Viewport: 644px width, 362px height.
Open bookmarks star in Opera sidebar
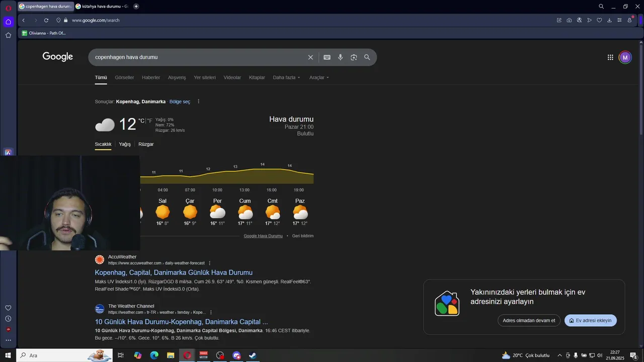(8, 35)
